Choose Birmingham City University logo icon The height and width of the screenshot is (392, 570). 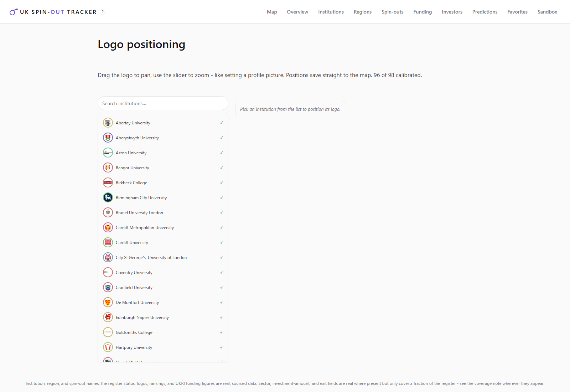click(x=108, y=197)
